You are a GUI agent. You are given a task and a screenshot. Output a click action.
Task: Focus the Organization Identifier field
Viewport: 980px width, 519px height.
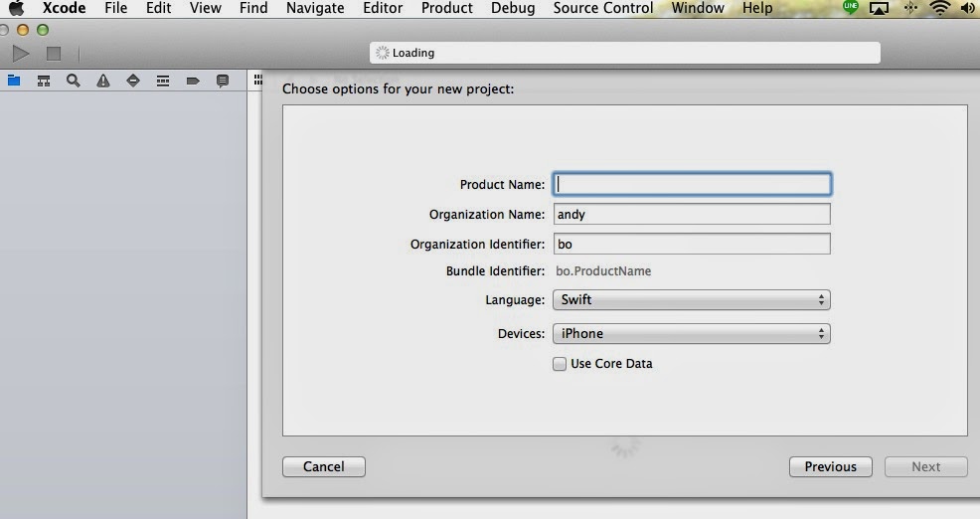point(692,244)
